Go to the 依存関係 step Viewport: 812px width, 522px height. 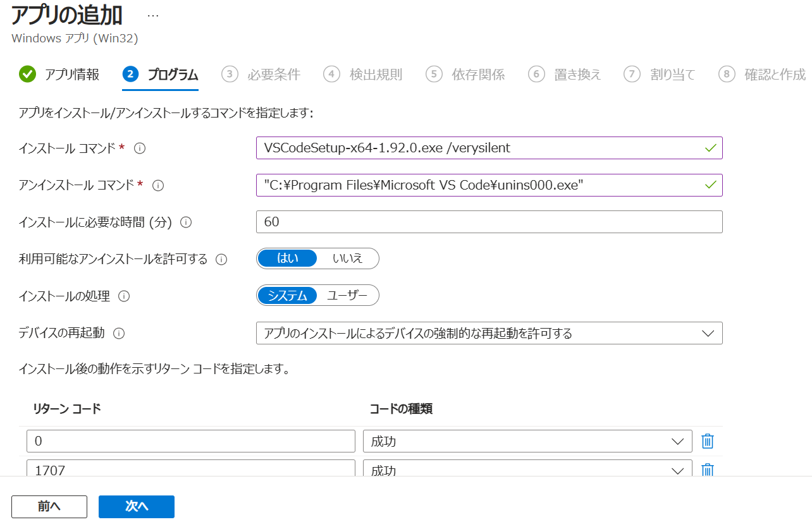465,75
